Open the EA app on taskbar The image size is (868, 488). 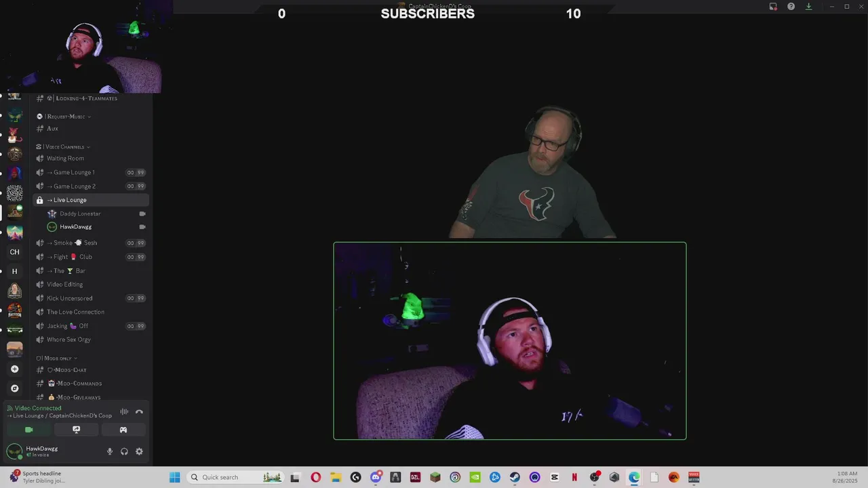tap(673, 477)
